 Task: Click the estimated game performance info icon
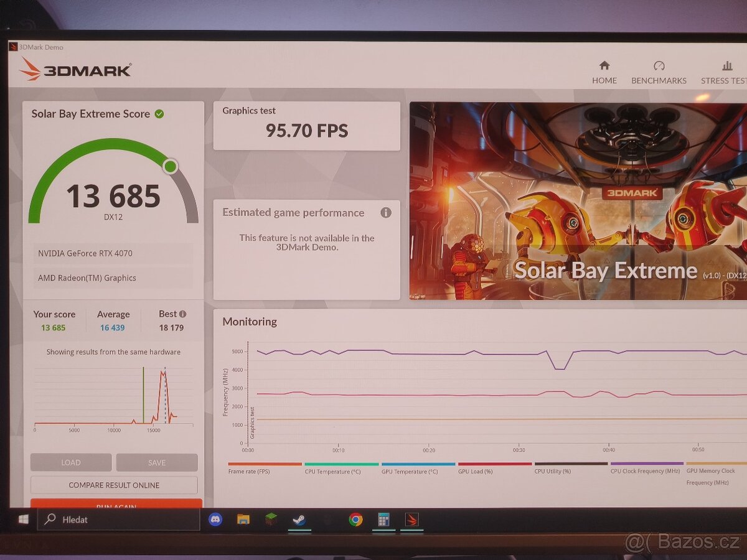click(x=386, y=213)
